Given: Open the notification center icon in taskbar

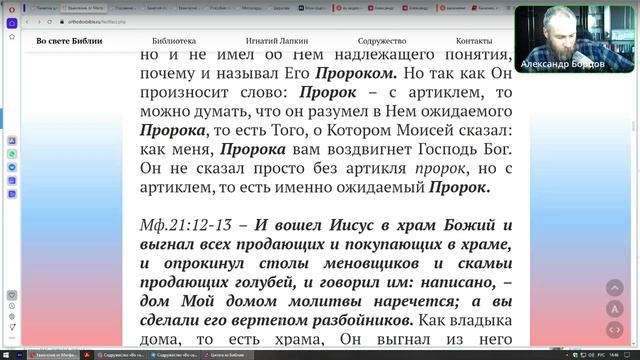Looking at the screenshot, I should tap(627, 355).
